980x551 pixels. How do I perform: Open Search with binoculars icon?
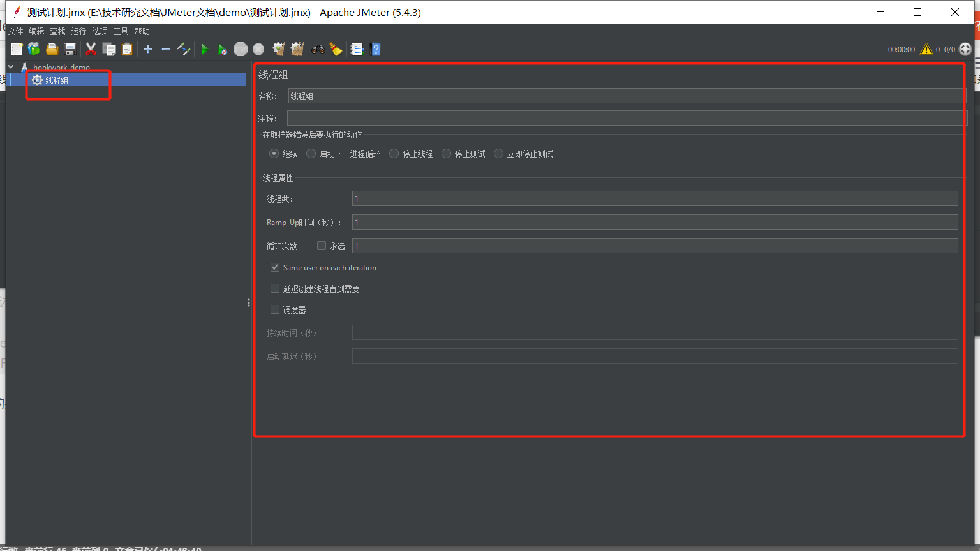(318, 49)
